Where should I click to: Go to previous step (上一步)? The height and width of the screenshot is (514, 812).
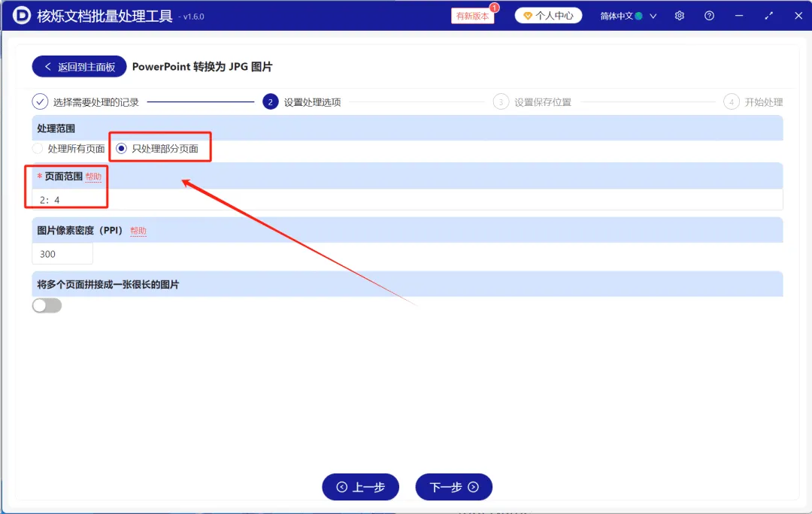(360, 487)
